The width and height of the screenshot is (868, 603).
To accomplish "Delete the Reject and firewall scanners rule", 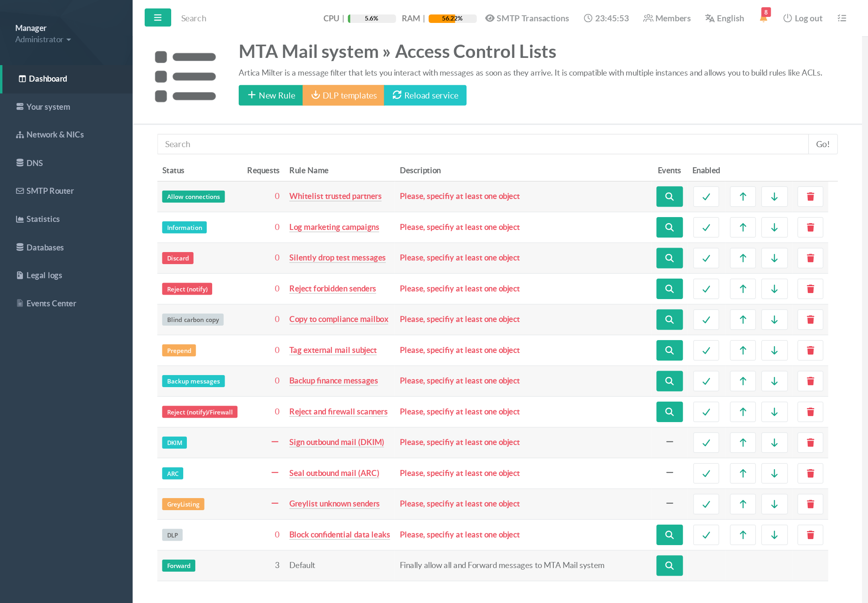I will click(x=811, y=412).
